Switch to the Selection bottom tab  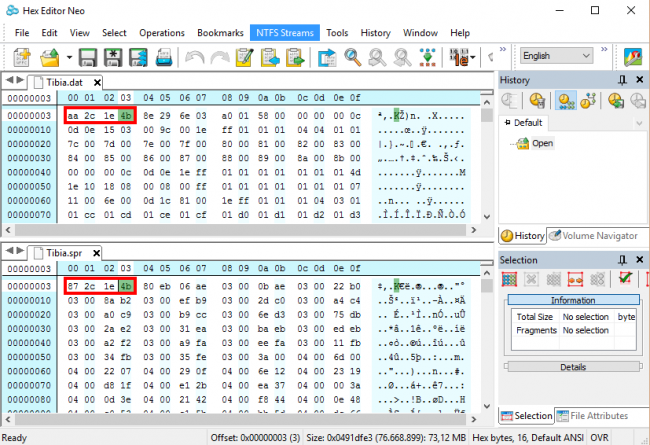tap(527, 416)
